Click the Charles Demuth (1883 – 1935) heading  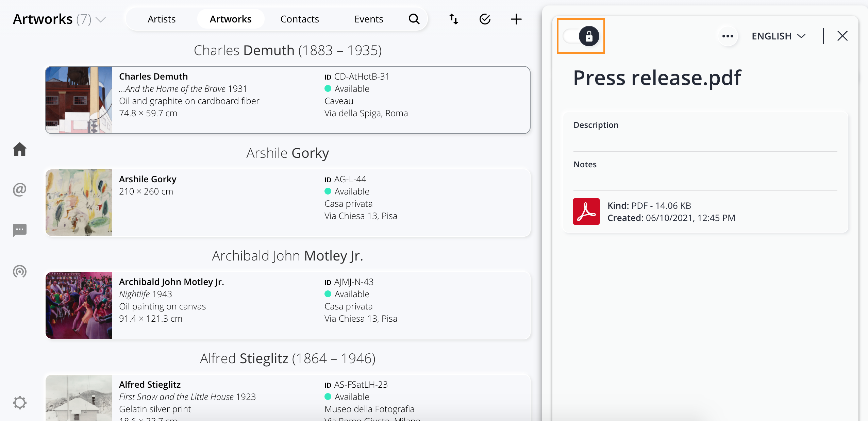(288, 50)
